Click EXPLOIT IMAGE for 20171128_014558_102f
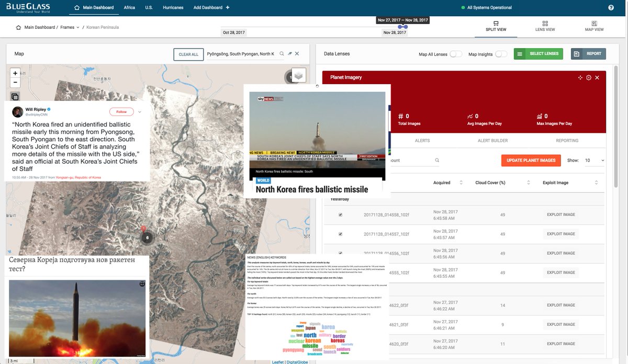The height and width of the screenshot is (364, 628). (561, 214)
